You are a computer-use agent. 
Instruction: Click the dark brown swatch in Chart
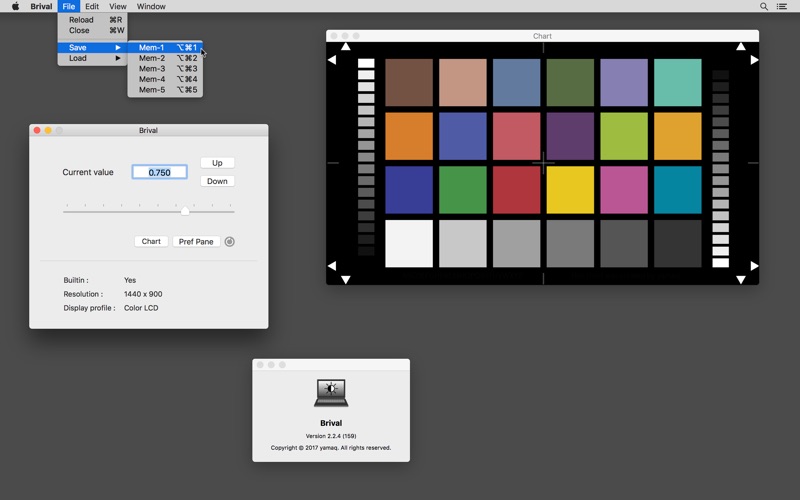[x=409, y=82]
